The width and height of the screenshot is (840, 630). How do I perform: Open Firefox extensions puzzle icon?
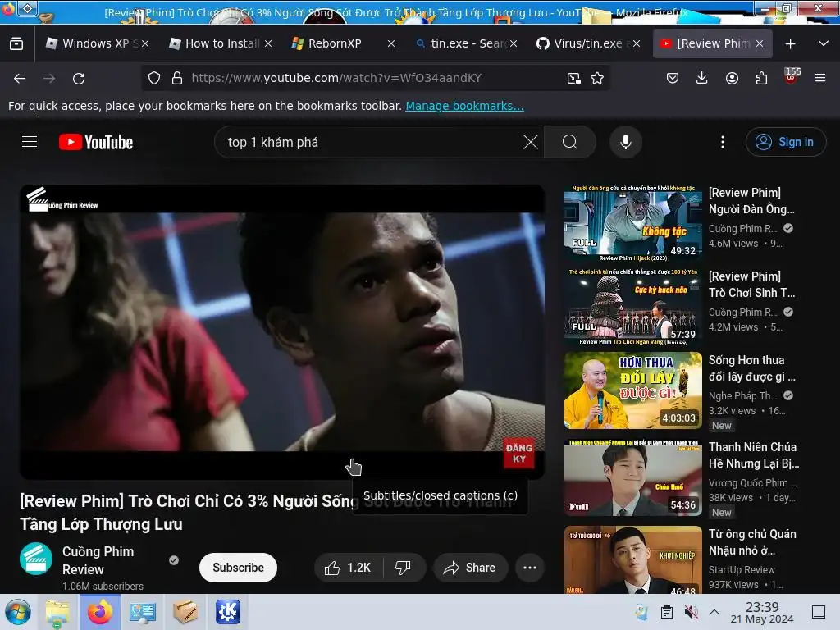[x=761, y=78]
